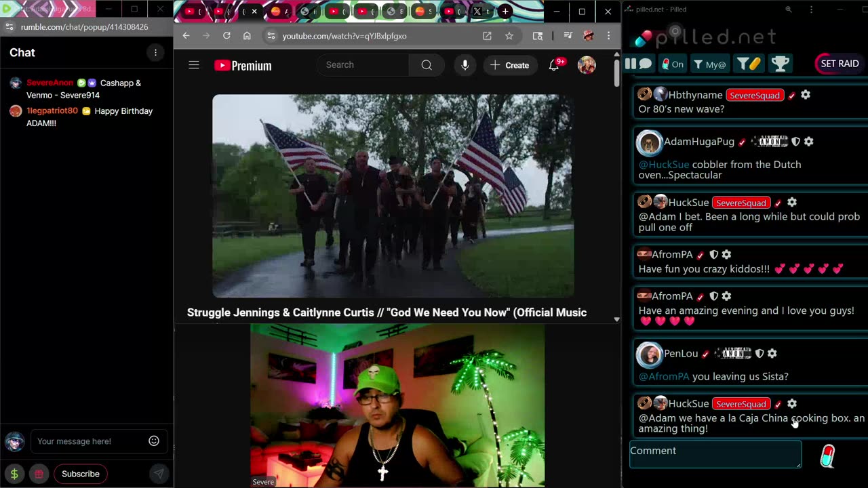Viewport: 868px width, 488px height.
Task: Open gear on AfromPA 'Have fun' message
Action: click(x=726, y=255)
